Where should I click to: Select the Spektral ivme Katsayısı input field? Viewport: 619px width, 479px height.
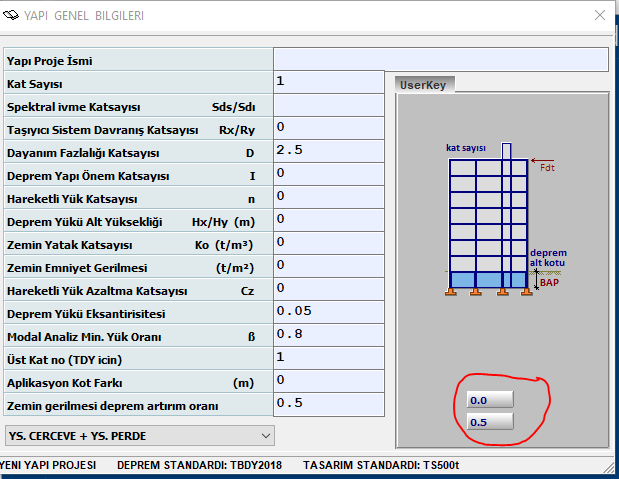(x=328, y=106)
